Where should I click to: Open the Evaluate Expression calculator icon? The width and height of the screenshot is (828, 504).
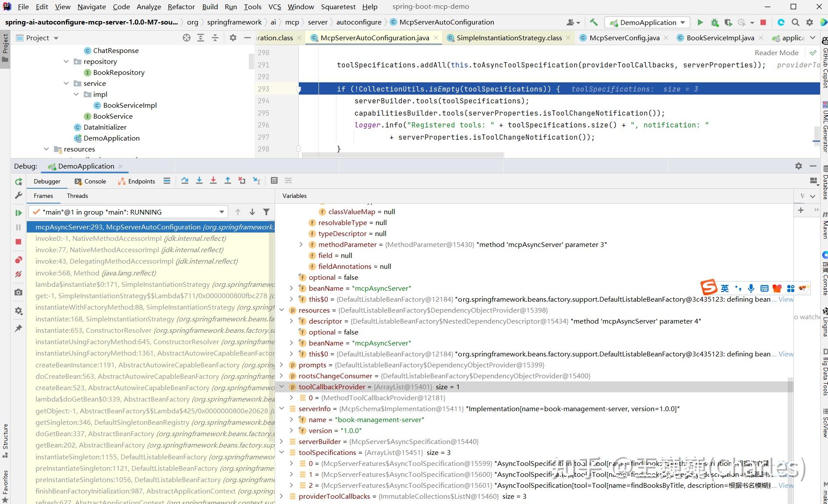(274, 181)
